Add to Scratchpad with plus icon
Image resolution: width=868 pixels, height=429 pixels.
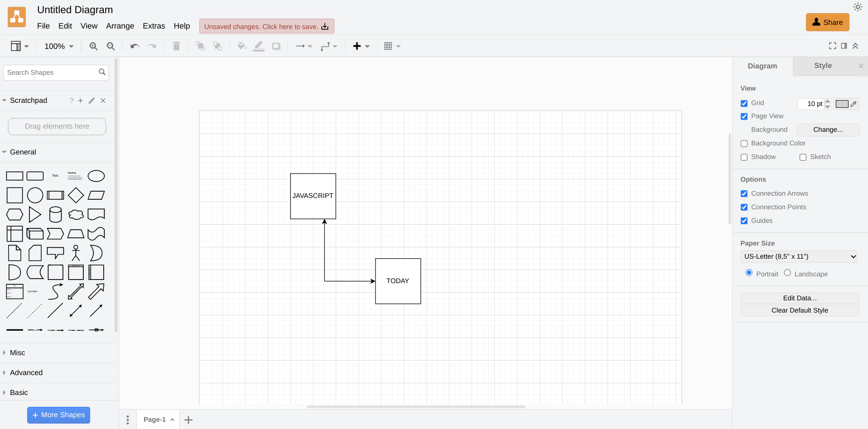point(81,101)
